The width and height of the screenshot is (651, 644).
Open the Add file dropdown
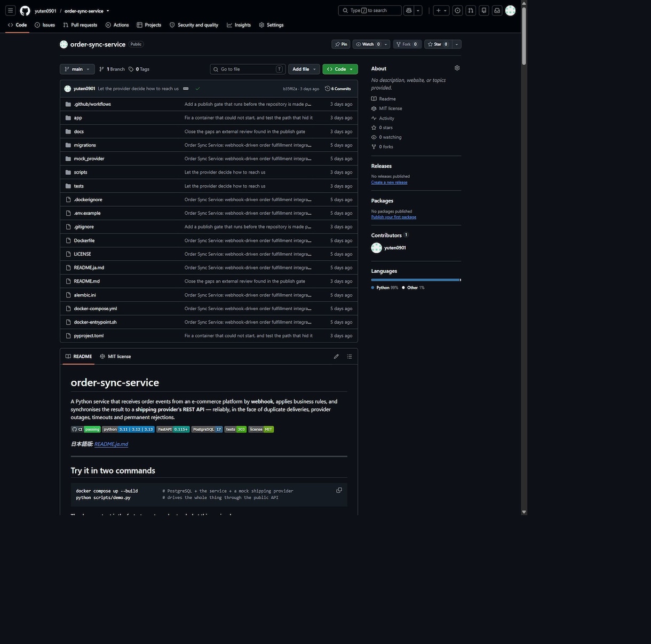(x=304, y=69)
